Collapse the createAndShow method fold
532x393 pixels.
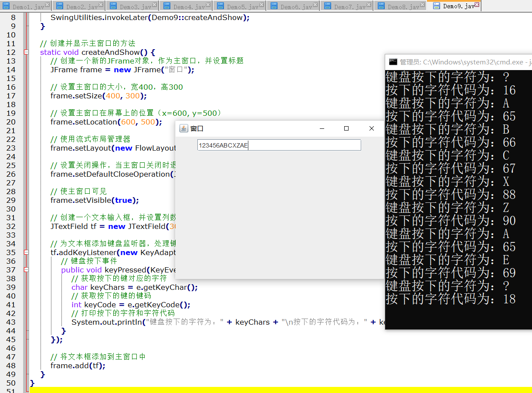pos(26,52)
